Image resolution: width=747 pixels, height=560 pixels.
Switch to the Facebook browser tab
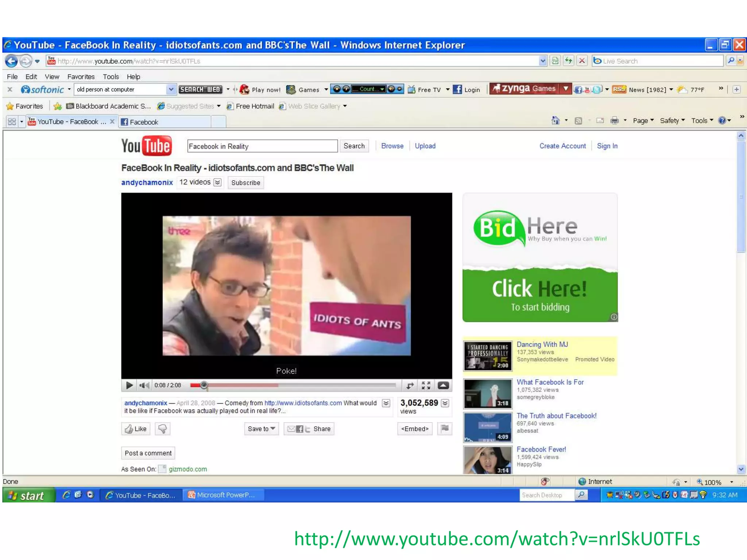[x=165, y=122]
